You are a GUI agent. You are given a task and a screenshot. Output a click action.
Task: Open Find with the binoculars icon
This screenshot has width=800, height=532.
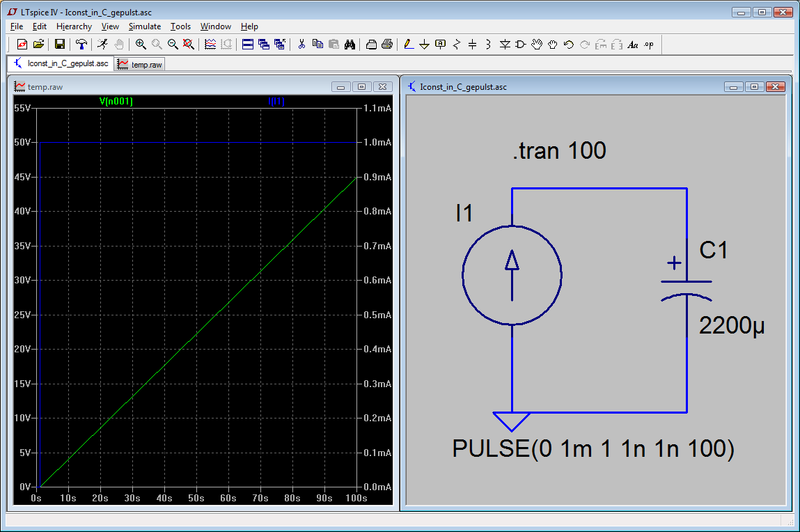pyautogui.click(x=350, y=45)
